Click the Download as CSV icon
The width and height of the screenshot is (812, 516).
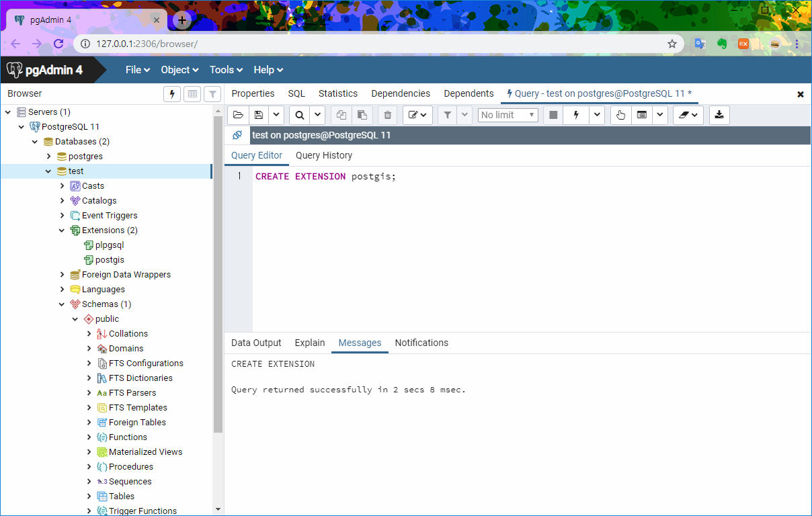pyautogui.click(x=719, y=115)
